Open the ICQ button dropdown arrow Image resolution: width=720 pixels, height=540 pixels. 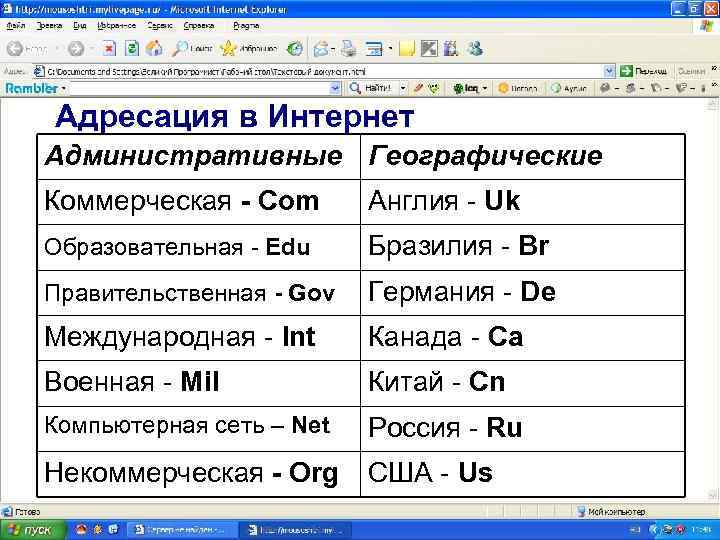click(484, 88)
